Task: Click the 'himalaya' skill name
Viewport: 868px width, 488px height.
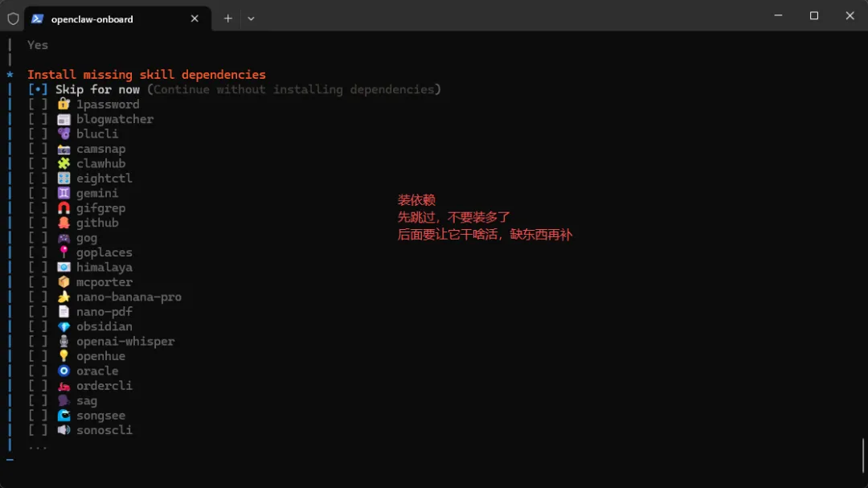Action: click(104, 268)
